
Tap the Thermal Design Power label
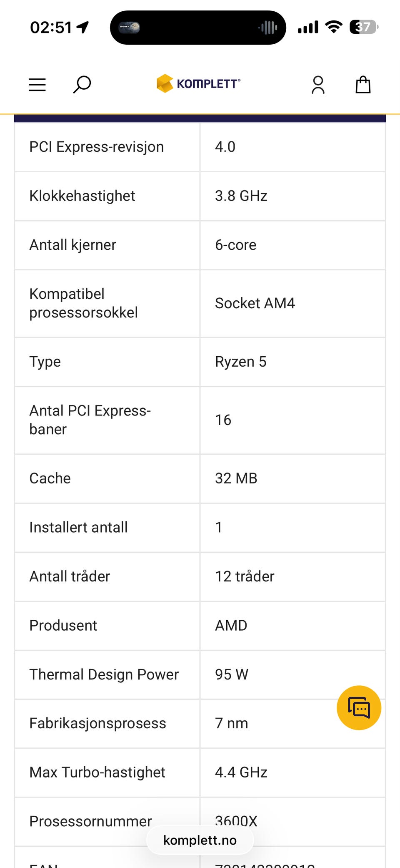click(x=104, y=674)
